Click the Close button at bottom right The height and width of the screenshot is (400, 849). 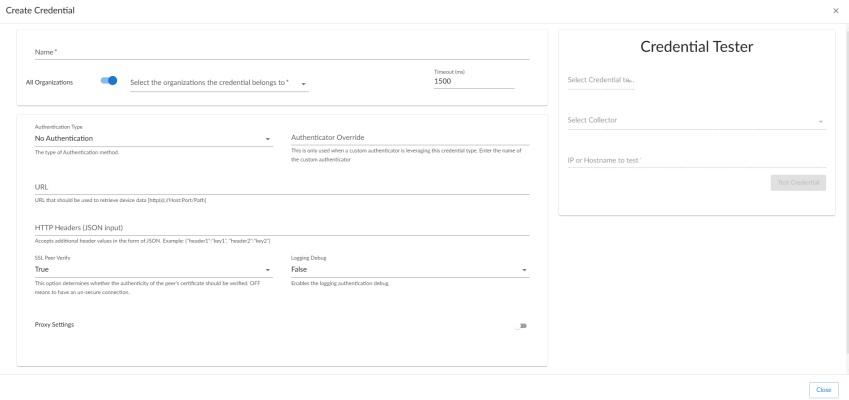pos(824,390)
